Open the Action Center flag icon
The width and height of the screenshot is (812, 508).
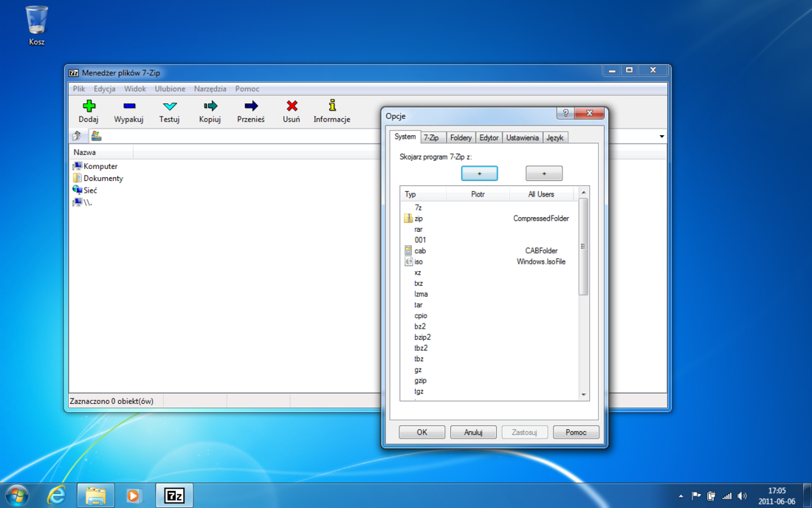(696, 495)
